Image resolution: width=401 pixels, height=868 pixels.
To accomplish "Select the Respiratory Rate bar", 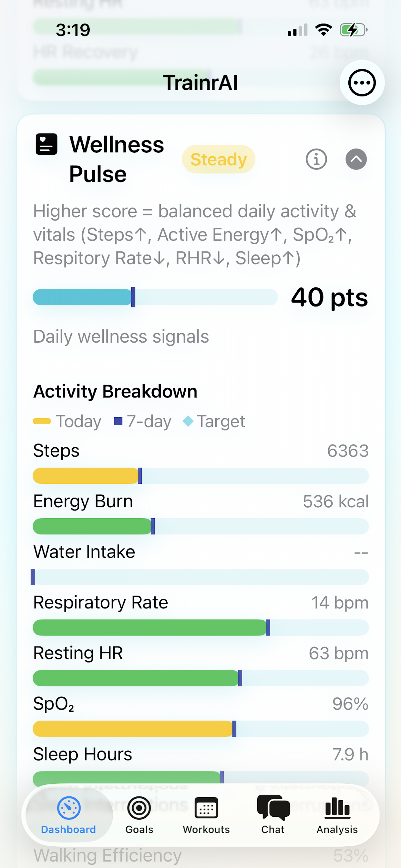I will pos(200,627).
